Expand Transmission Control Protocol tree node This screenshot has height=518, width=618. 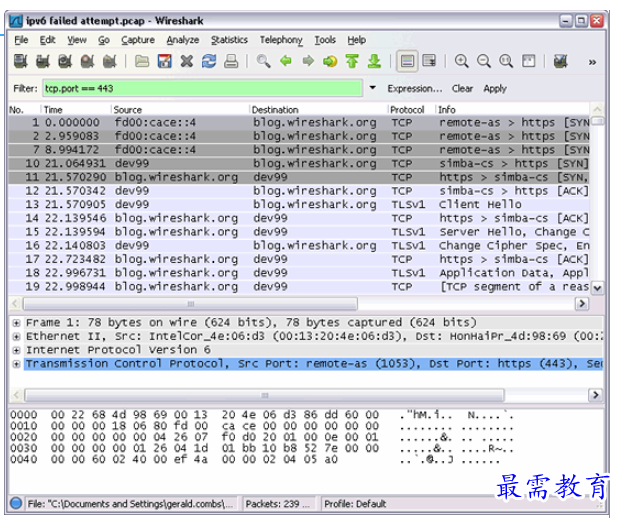click(16, 364)
